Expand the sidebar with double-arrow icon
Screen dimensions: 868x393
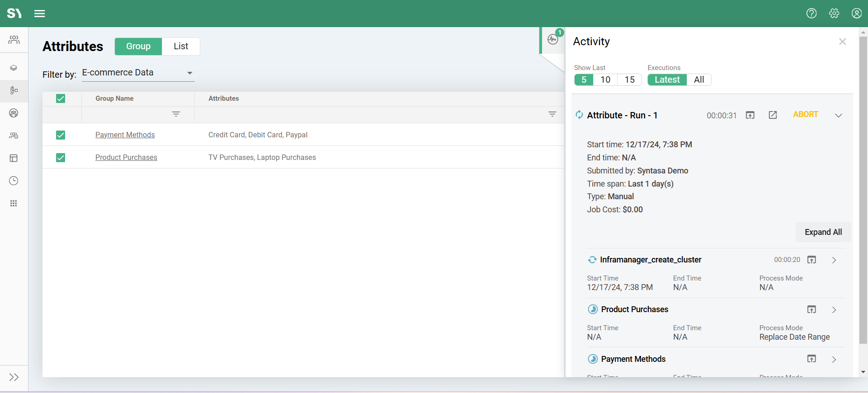pos(14,377)
